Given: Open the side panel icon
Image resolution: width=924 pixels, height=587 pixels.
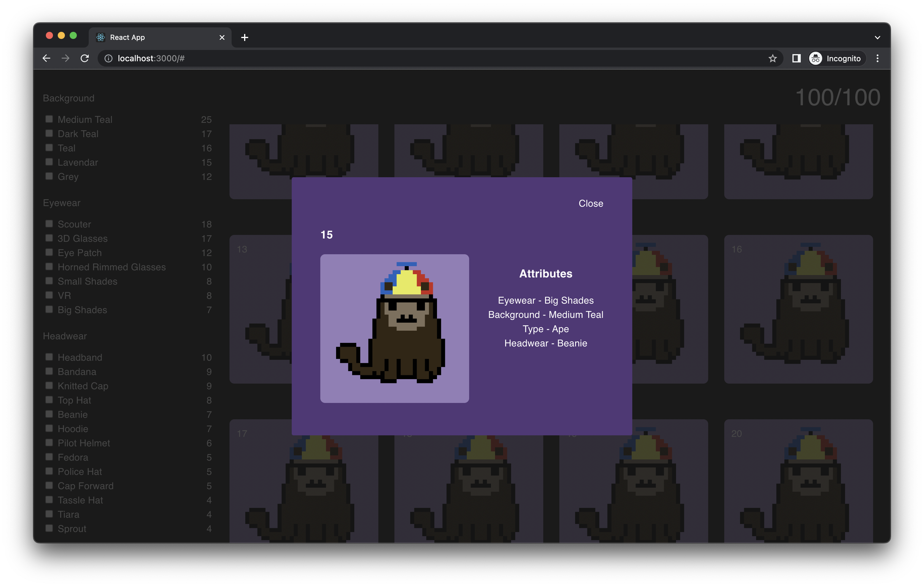Looking at the screenshot, I should 796,58.
